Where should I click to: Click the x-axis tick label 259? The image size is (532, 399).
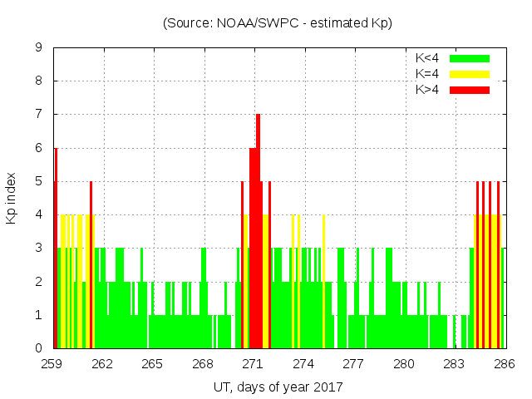(52, 364)
